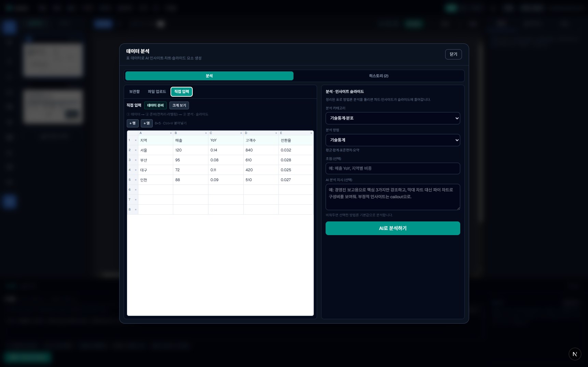Select the YoY header cell

coord(226,140)
